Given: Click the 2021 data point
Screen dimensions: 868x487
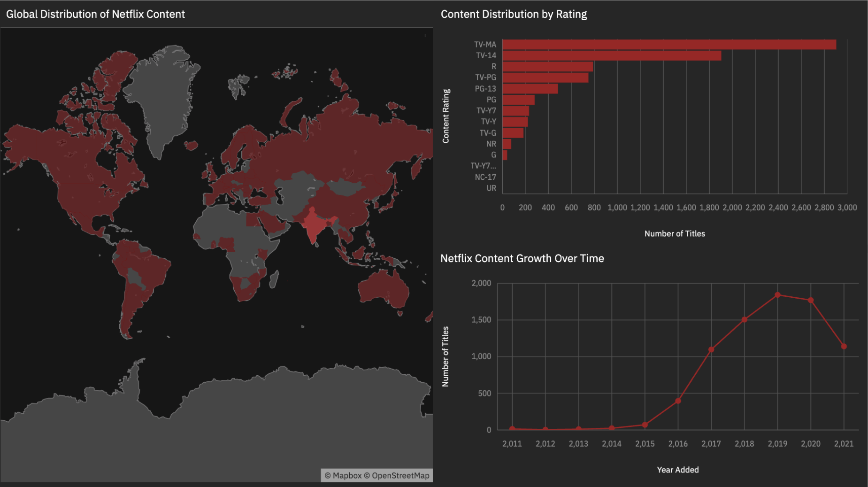Looking at the screenshot, I should click(844, 346).
